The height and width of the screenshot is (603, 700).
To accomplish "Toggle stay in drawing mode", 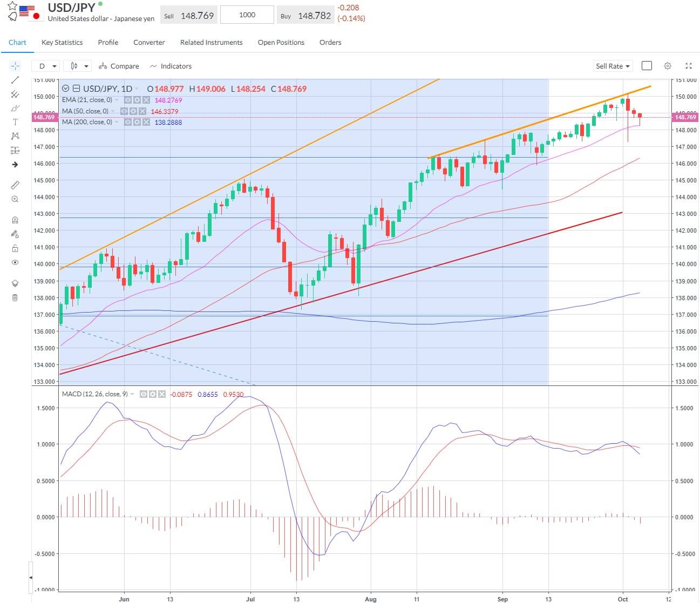I will point(15,234).
